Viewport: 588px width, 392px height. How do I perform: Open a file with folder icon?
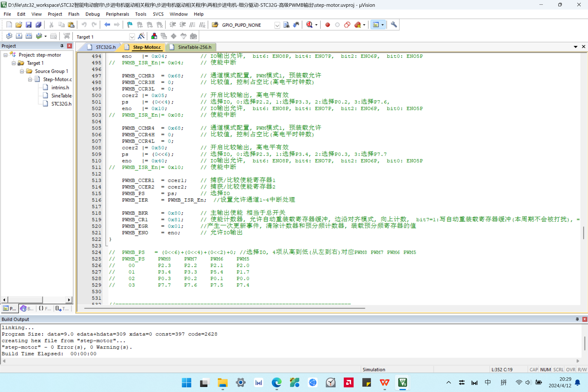tap(19, 25)
